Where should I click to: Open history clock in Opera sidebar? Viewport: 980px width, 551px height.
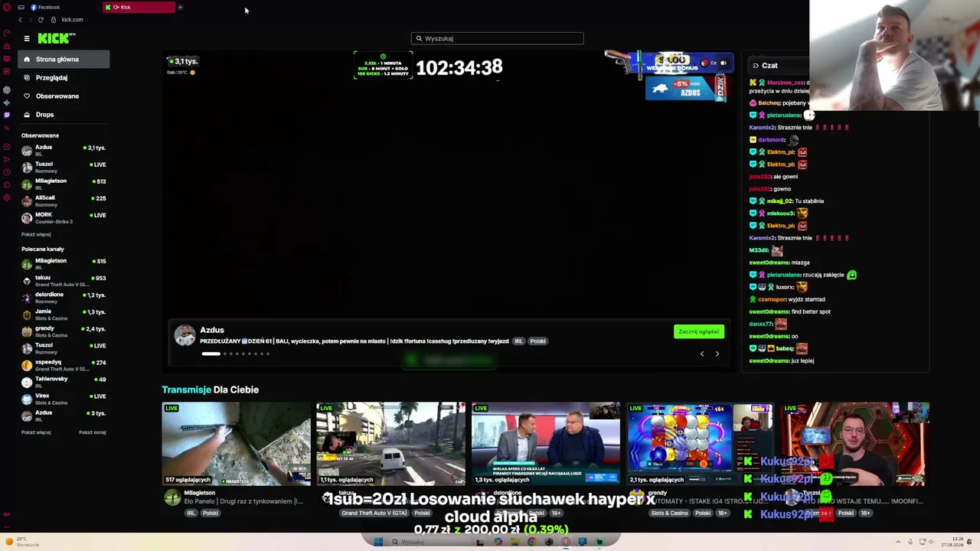[7, 171]
